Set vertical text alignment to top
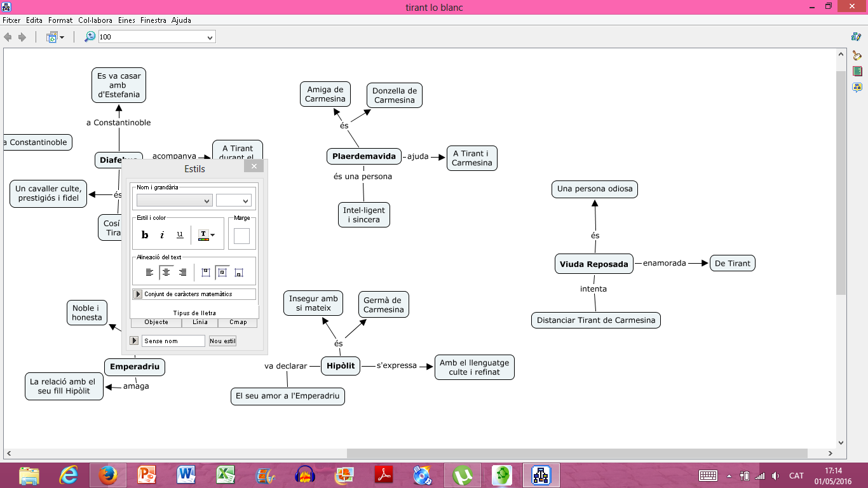 click(x=205, y=273)
